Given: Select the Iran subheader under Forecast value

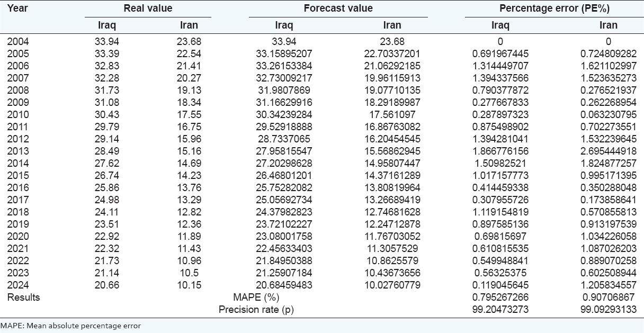Looking at the screenshot, I should (x=392, y=25).
